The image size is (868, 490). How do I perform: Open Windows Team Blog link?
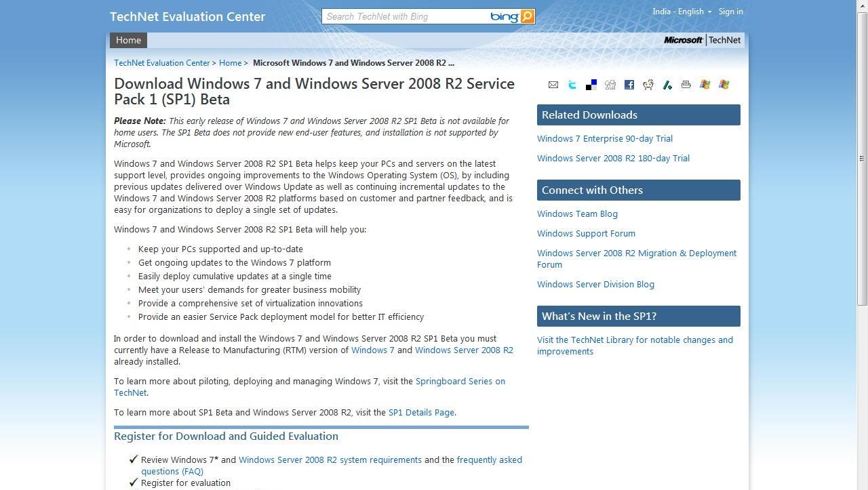point(577,213)
